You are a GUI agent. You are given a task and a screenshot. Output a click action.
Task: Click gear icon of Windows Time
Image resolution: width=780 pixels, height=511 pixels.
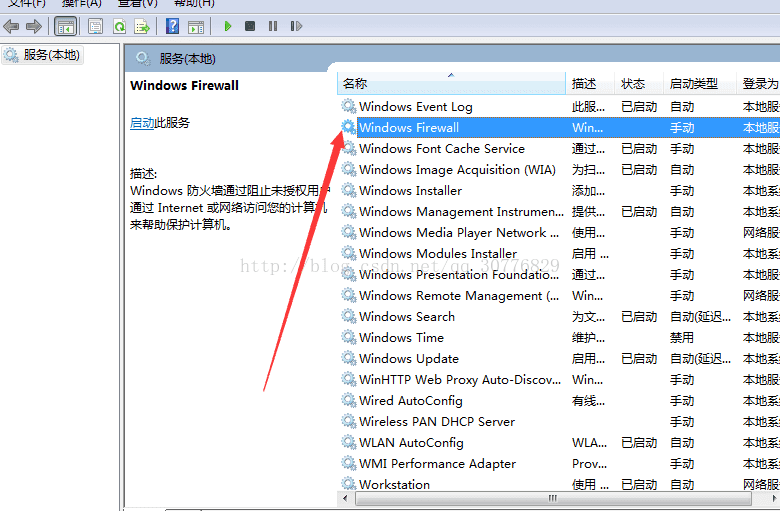(349, 337)
